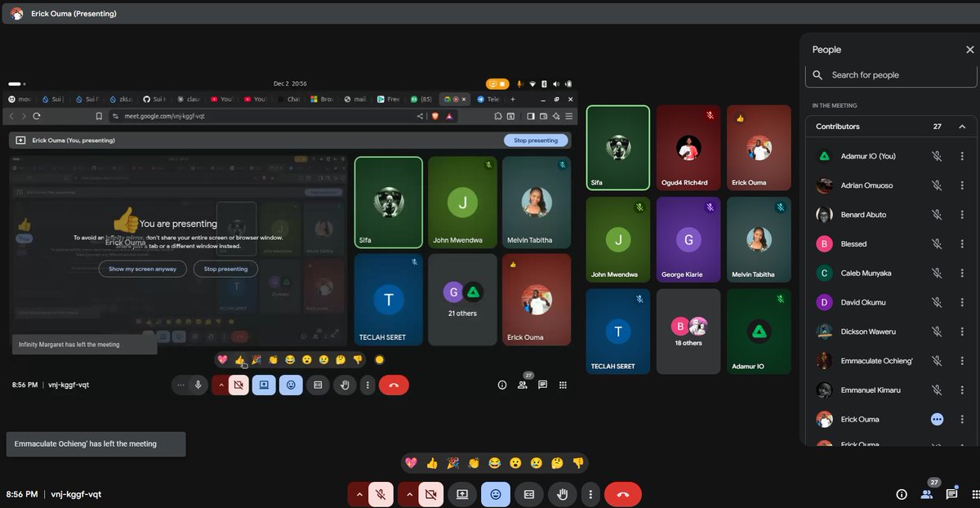Screen dimensions: 980x508
Task: Open audio settings chevron beside the main microphone button
Action: pos(358,494)
